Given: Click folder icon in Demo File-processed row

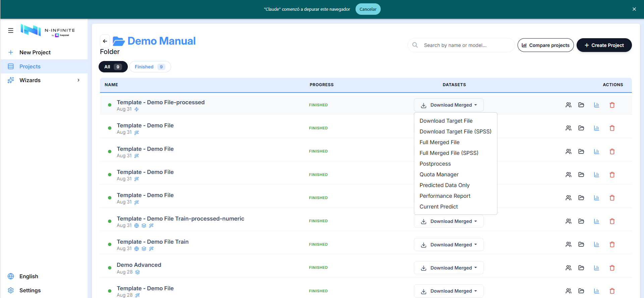Looking at the screenshot, I should pyautogui.click(x=581, y=105).
